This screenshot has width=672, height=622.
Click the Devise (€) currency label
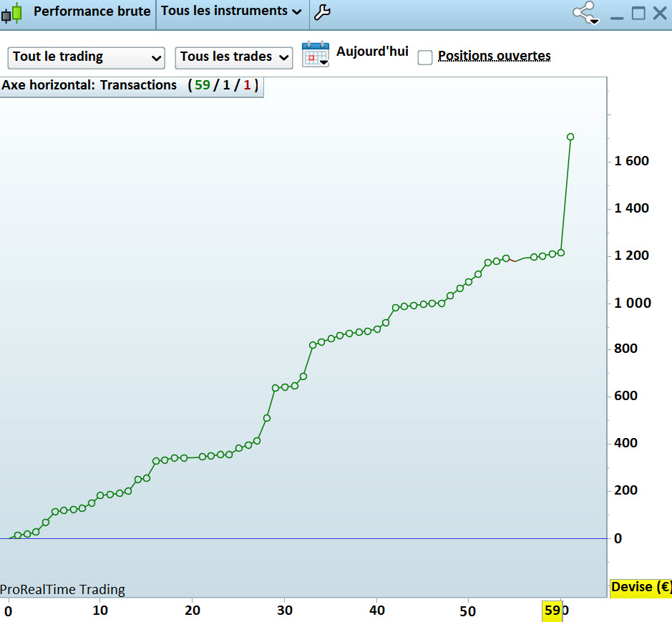pyautogui.click(x=641, y=587)
